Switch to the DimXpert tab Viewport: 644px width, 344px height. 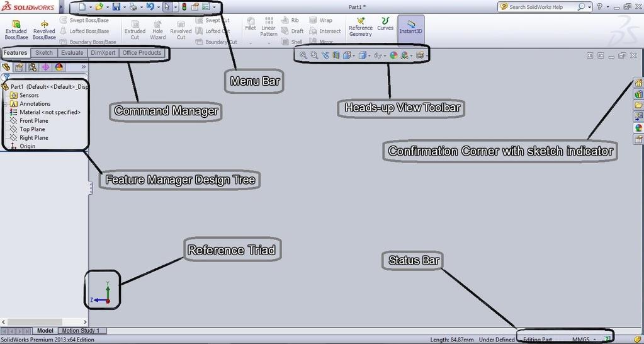(x=103, y=52)
